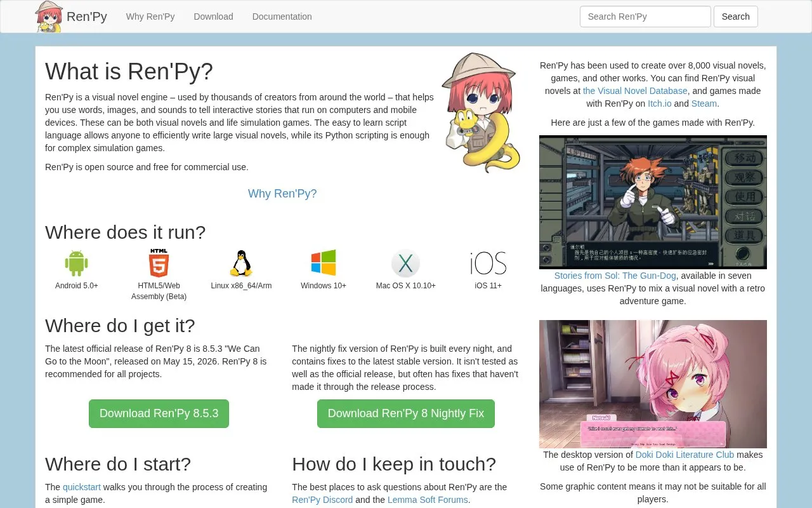Click the iOS platform icon
The width and height of the screenshot is (812, 508).
[x=488, y=263]
